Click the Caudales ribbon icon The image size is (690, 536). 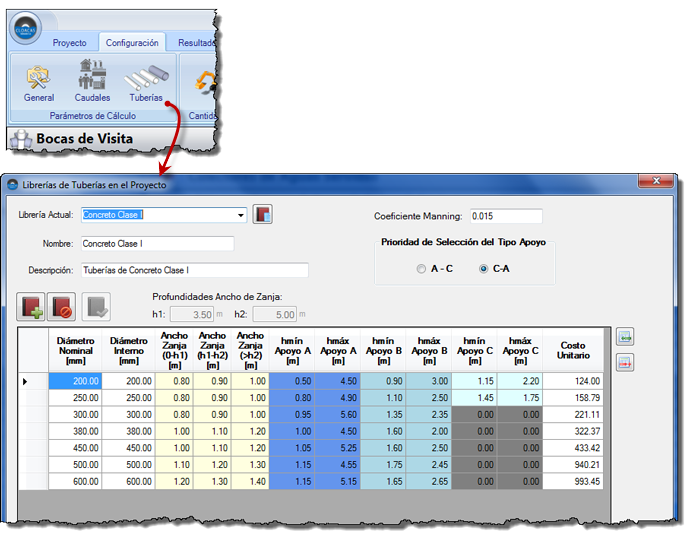(92, 81)
